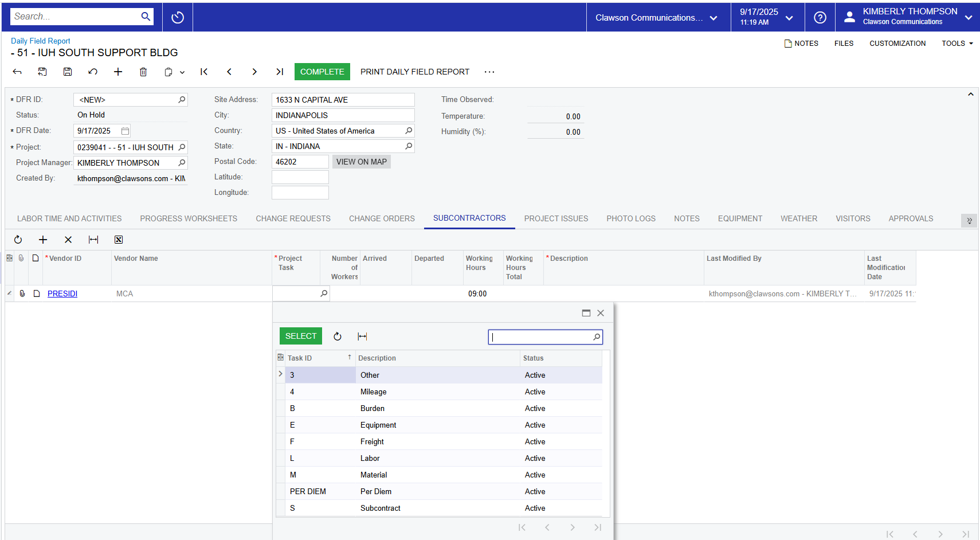Refresh the Project Task lookup list

click(x=338, y=336)
